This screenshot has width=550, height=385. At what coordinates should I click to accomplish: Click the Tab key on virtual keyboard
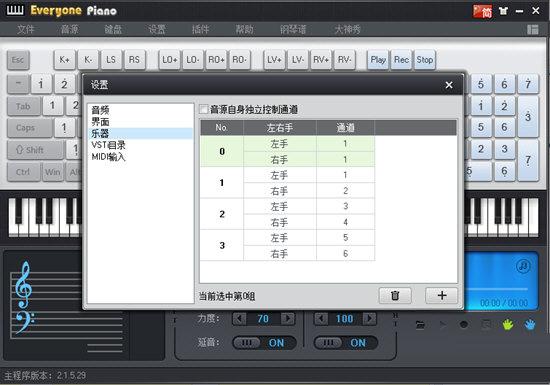click(24, 106)
